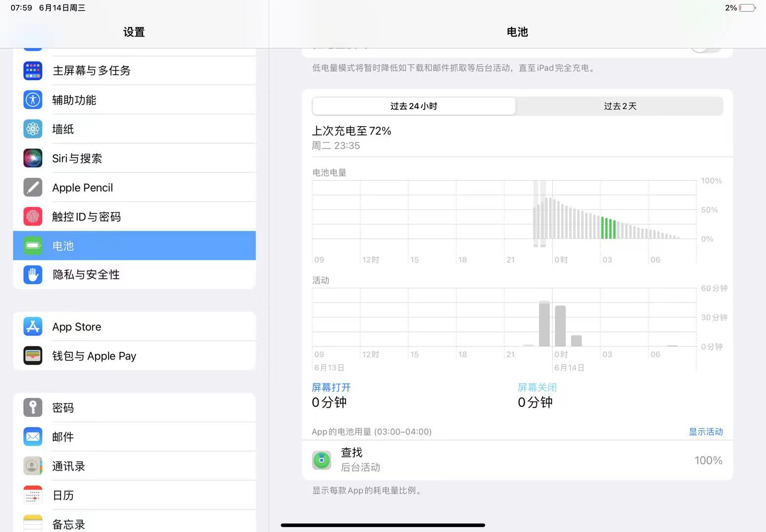
Task: Open the 日历 (Calendar) settings row
Action: click(134, 496)
